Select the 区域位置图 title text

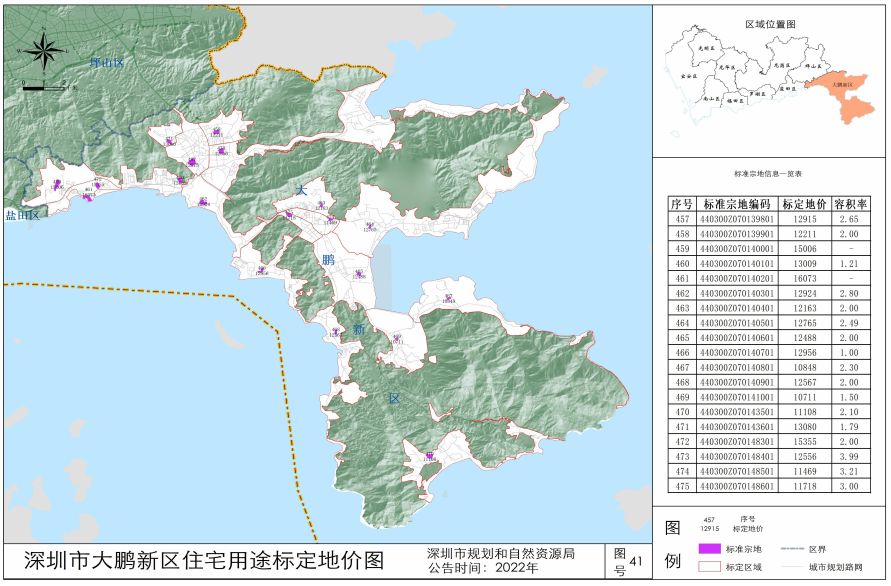click(x=769, y=22)
